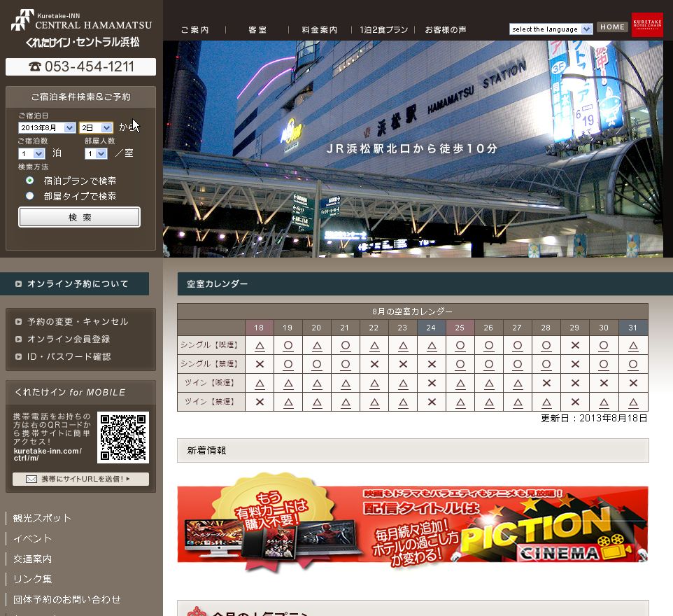Open the 部屋人数 guests dropdown

point(96,153)
